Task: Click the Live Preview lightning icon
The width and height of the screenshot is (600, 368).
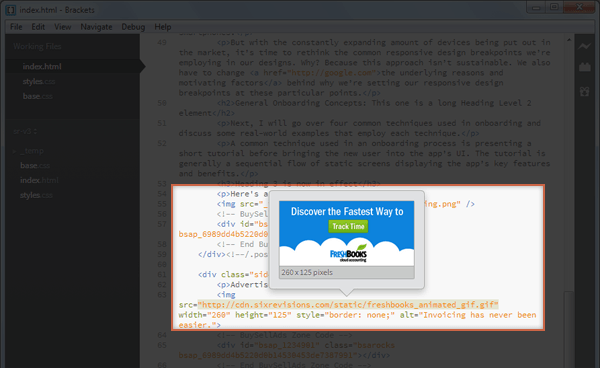Action: click(584, 46)
